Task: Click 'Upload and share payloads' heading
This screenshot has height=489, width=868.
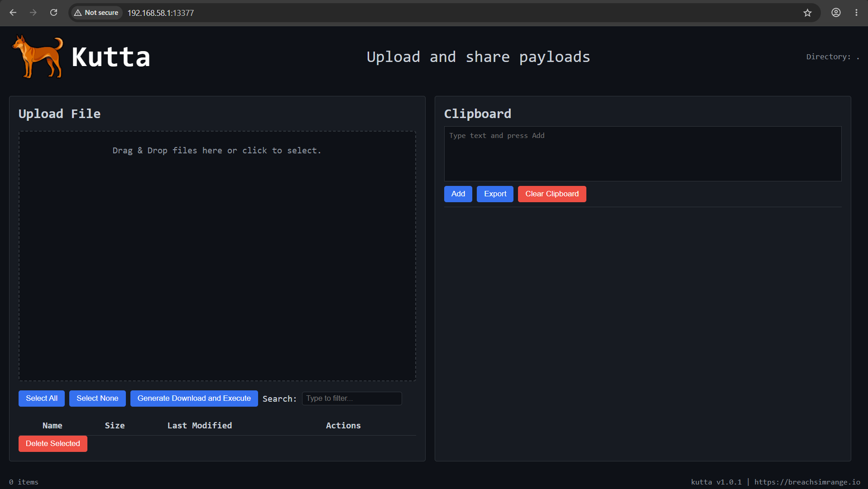Action: (478, 57)
